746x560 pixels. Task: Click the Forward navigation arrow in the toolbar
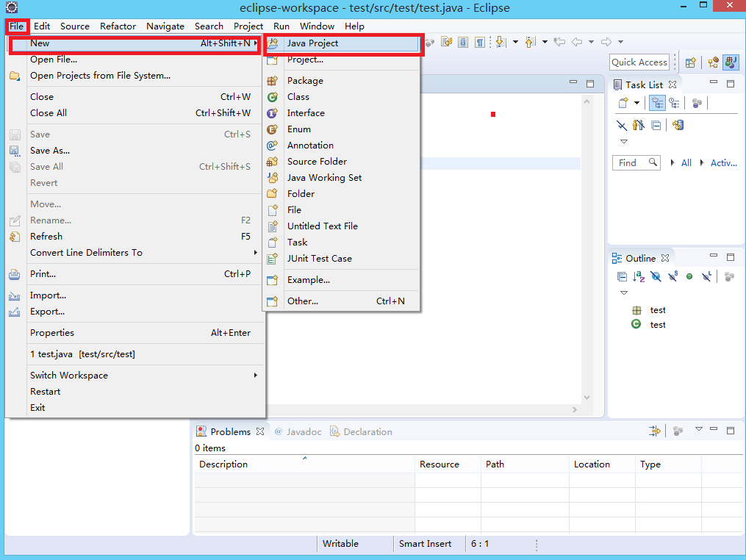[606, 42]
